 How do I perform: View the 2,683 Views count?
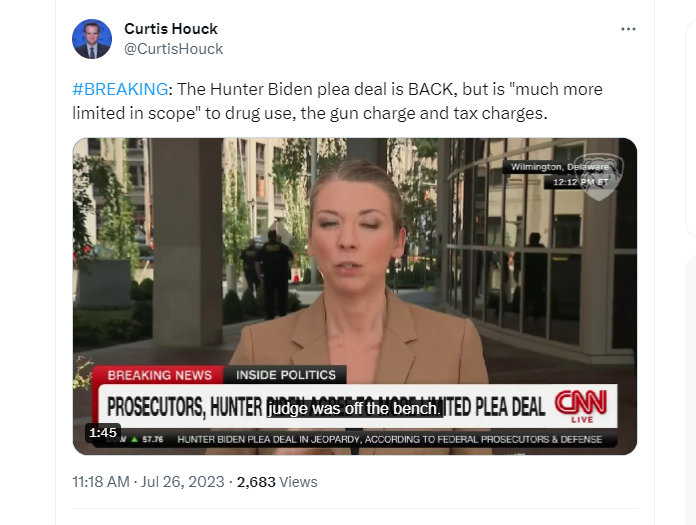(277, 482)
